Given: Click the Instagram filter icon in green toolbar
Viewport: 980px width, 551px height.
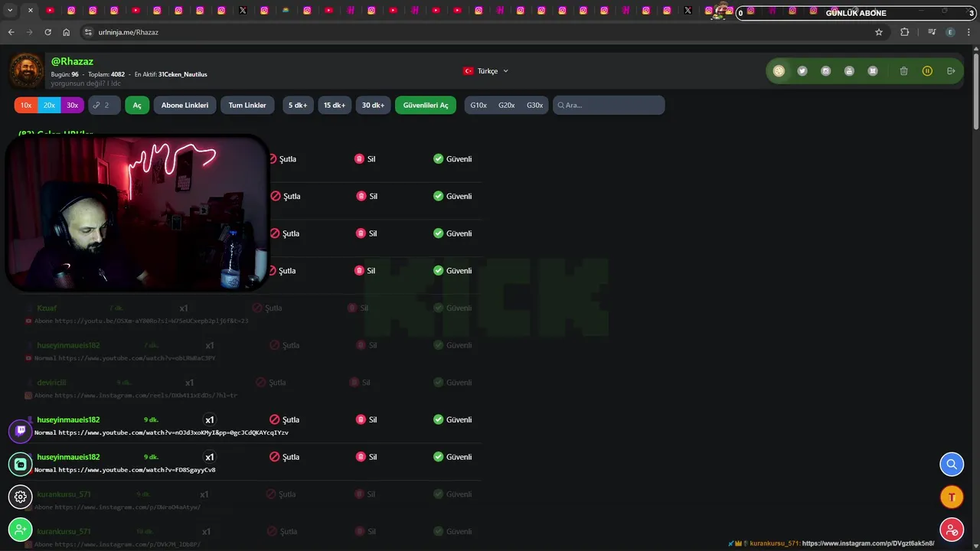Looking at the screenshot, I should 825,71.
